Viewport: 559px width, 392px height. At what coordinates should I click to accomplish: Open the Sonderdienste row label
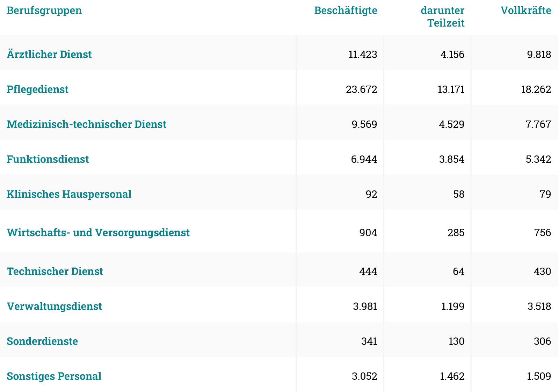42,341
